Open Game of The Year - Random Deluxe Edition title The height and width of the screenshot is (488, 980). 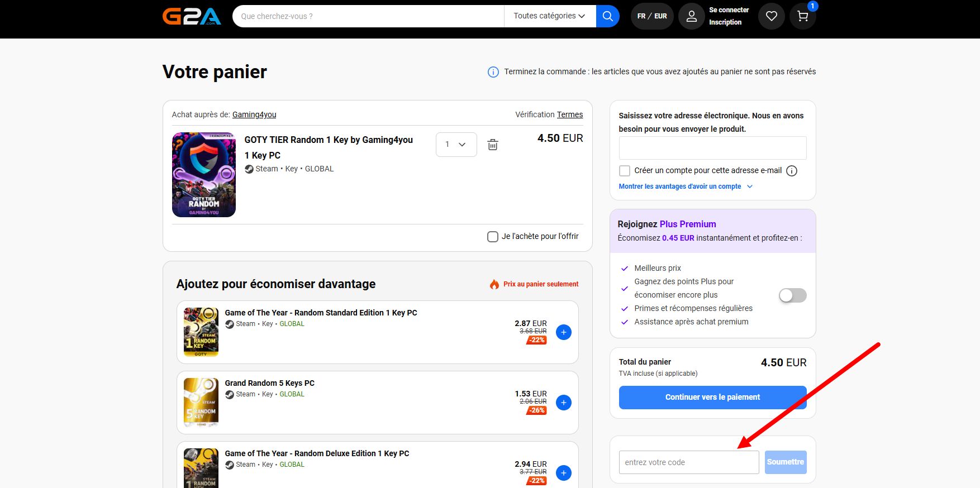[317, 453]
